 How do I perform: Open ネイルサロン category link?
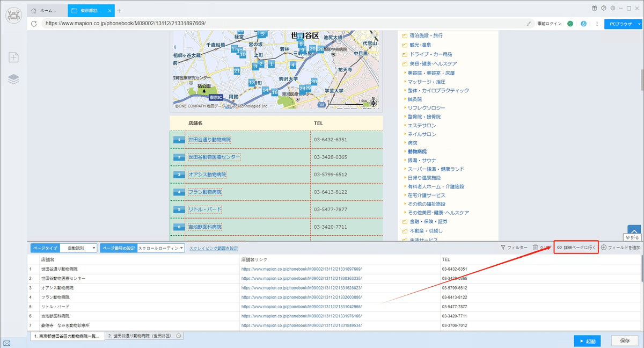[x=422, y=134]
